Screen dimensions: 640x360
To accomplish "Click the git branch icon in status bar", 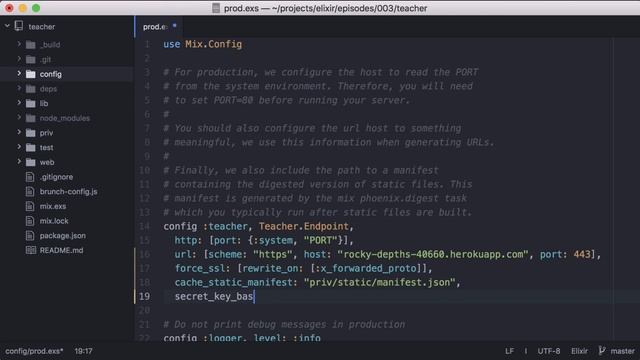I will point(602,351).
